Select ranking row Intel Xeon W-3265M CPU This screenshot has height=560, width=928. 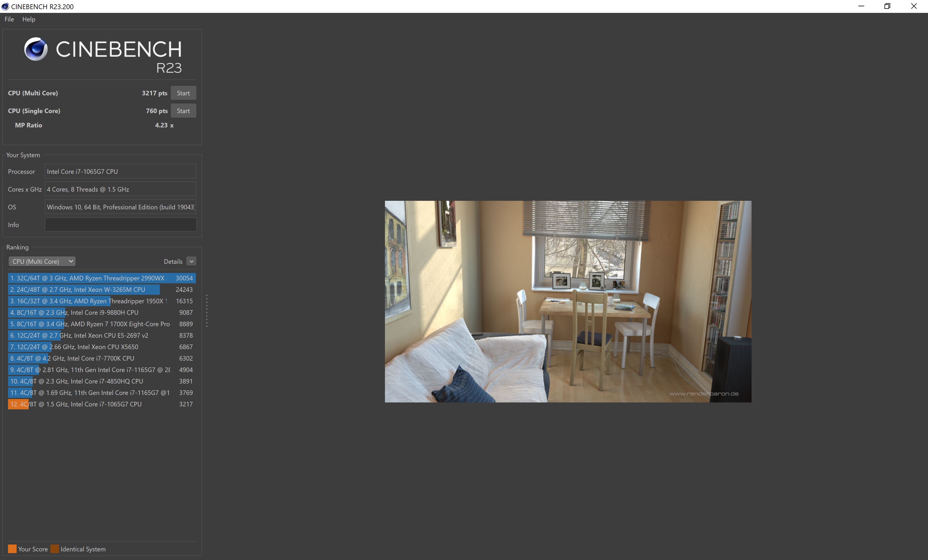pyautogui.click(x=102, y=290)
